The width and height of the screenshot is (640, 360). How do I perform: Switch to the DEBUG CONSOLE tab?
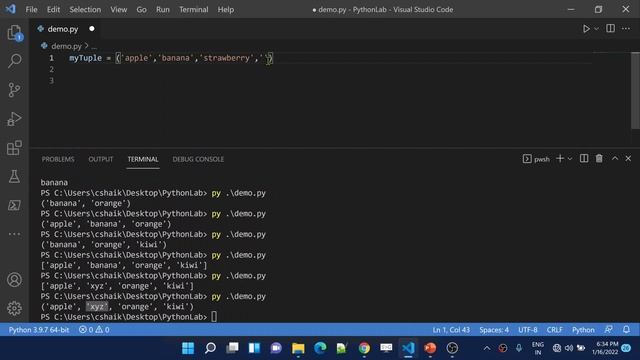[198, 159]
